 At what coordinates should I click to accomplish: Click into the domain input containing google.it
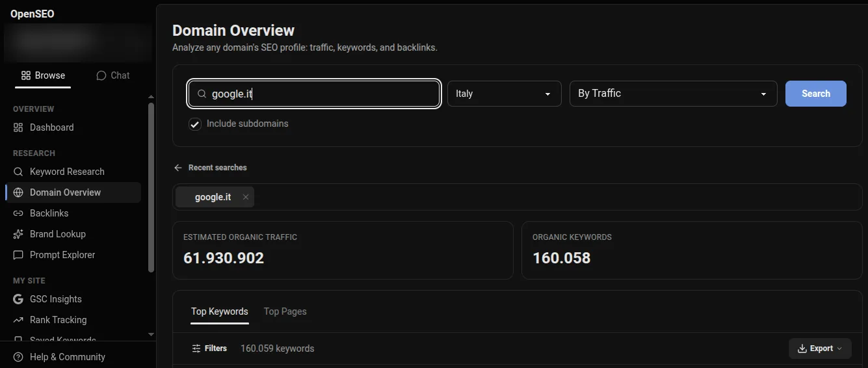(x=314, y=94)
